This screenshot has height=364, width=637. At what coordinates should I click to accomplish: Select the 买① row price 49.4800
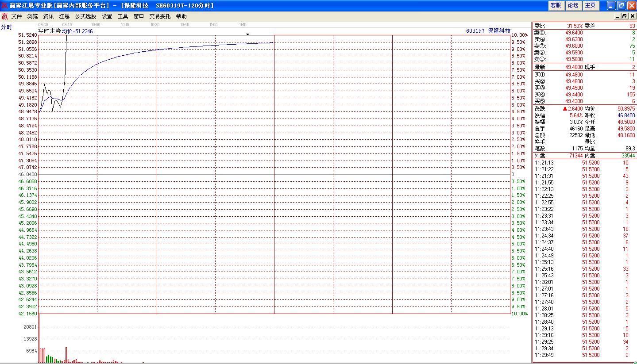coord(574,75)
